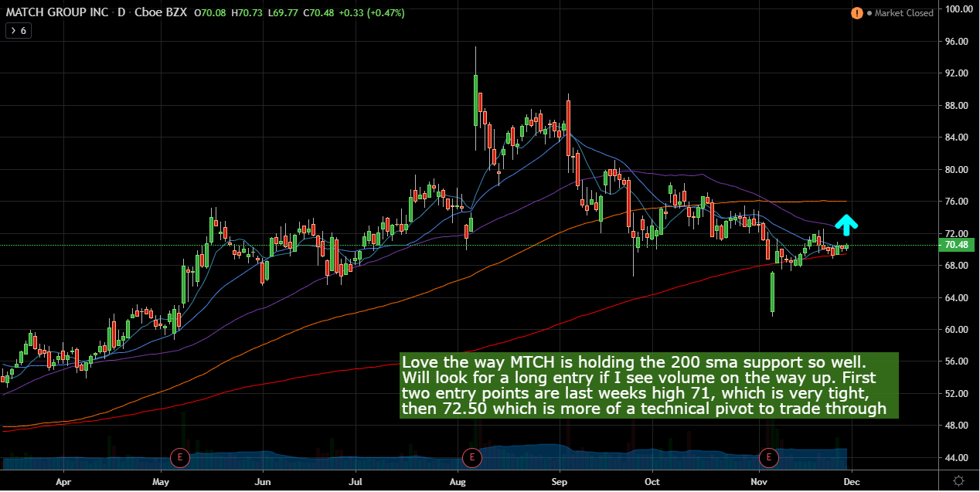
Task: Click the 92.00 price axis label
Action: [x=958, y=73]
